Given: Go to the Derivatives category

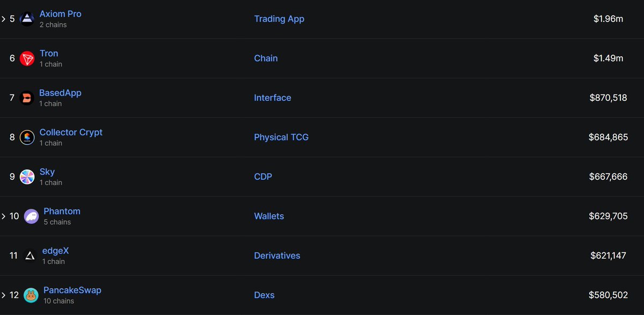Looking at the screenshot, I should point(277,255).
